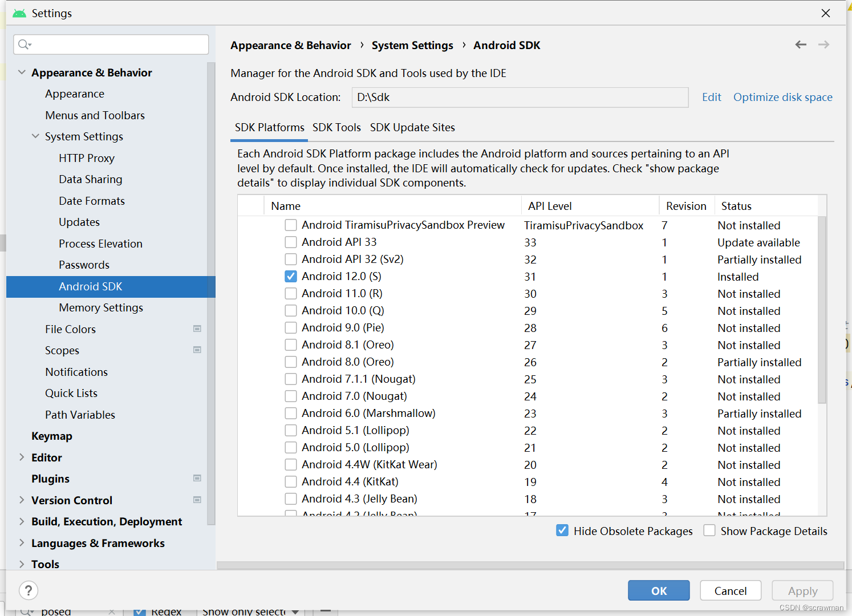Click System Settings in the breadcrumb
The height and width of the screenshot is (616, 852).
412,45
